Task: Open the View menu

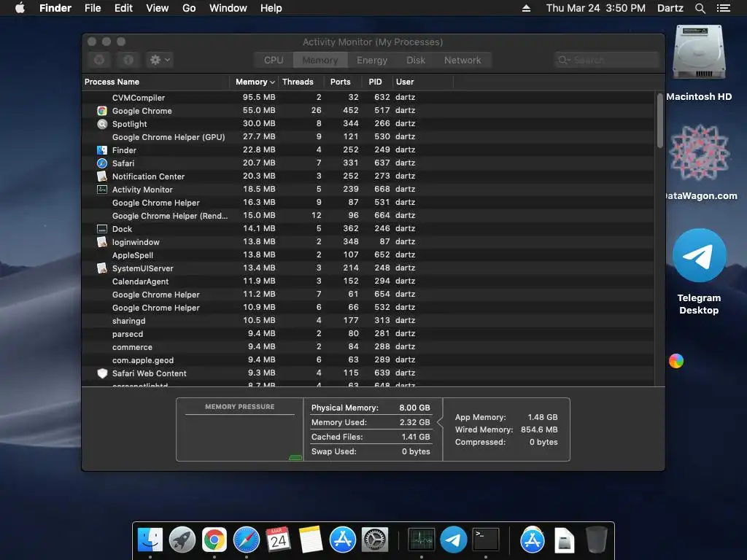Action: tap(158, 8)
